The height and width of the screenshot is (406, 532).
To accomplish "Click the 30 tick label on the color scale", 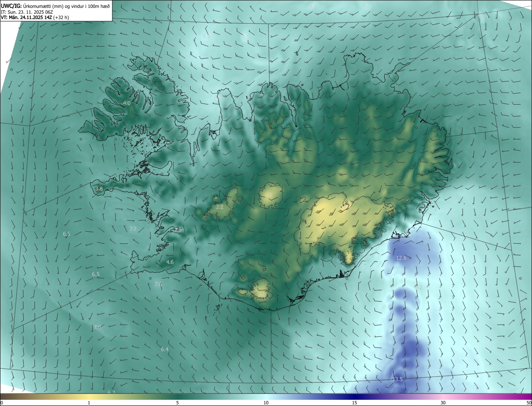I will tap(443, 403).
